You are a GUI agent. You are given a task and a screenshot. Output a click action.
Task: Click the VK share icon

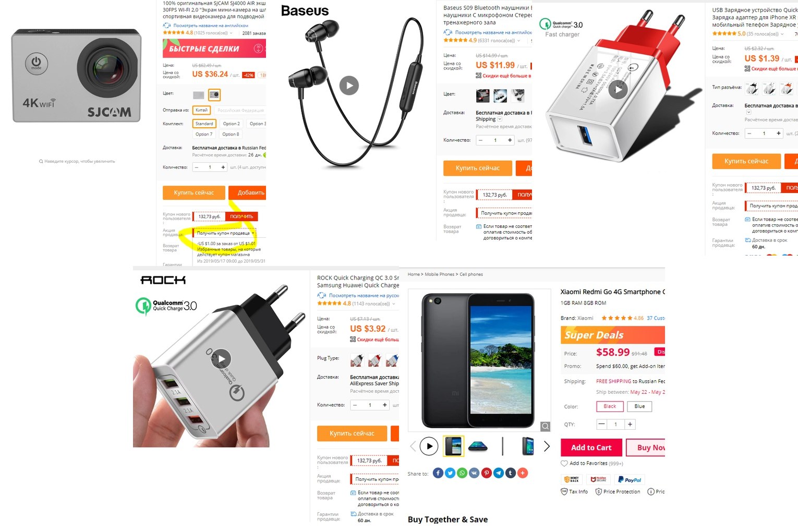tap(474, 473)
